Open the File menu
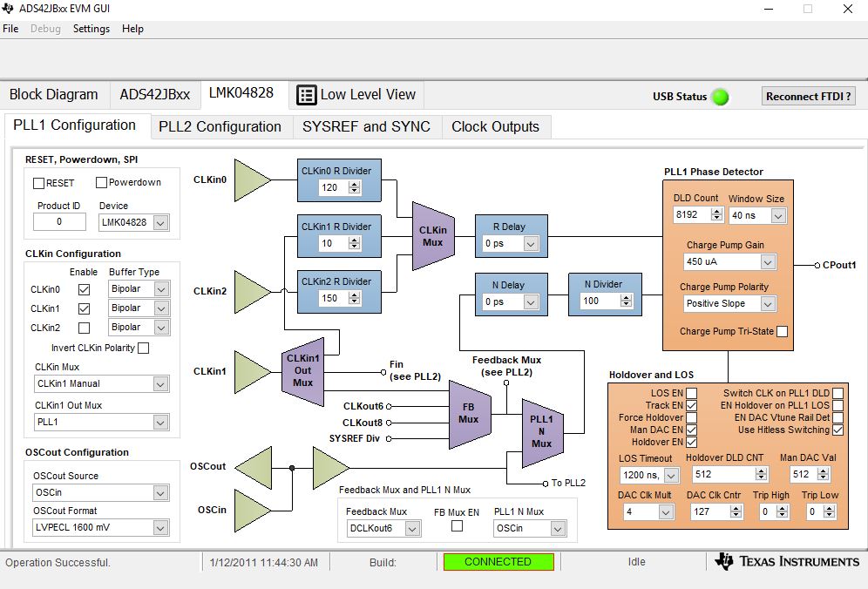This screenshot has width=868, height=589. coord(10,29)
